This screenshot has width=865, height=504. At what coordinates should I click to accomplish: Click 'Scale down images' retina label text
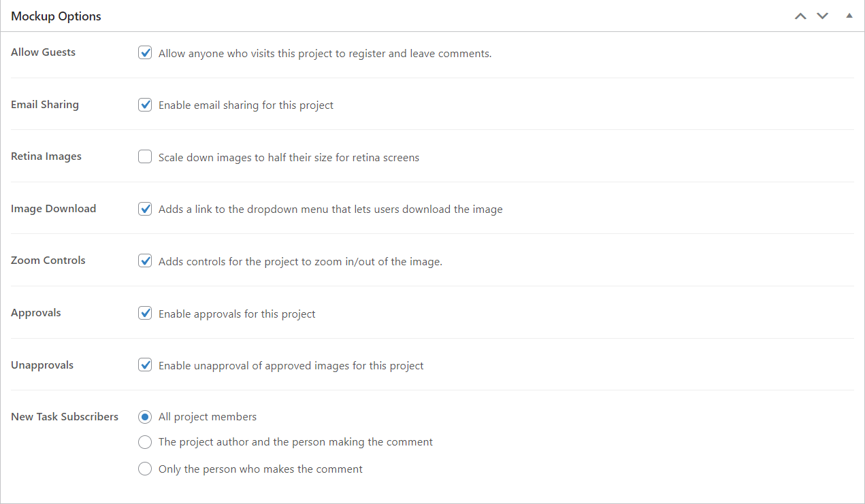click(289, 158)
